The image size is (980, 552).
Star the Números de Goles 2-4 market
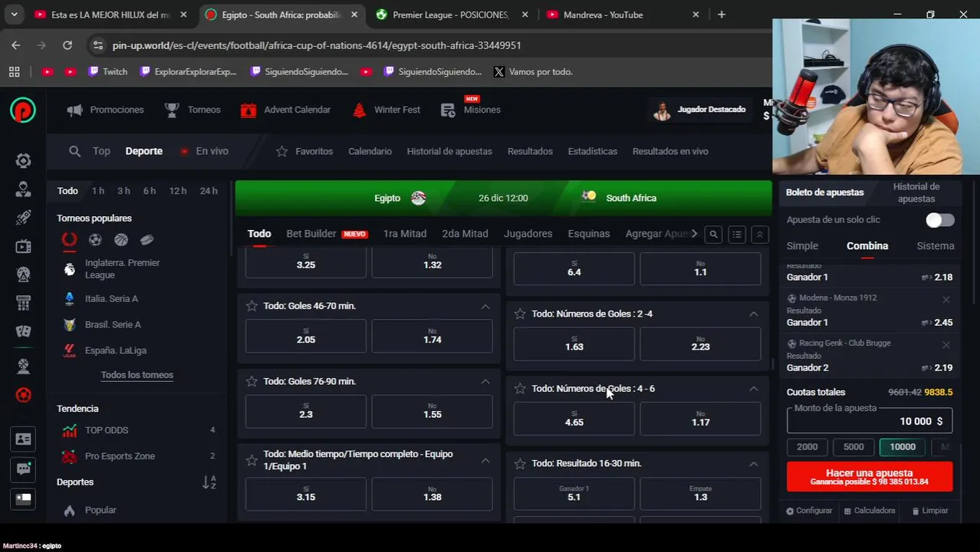click(x=520, y=314)
